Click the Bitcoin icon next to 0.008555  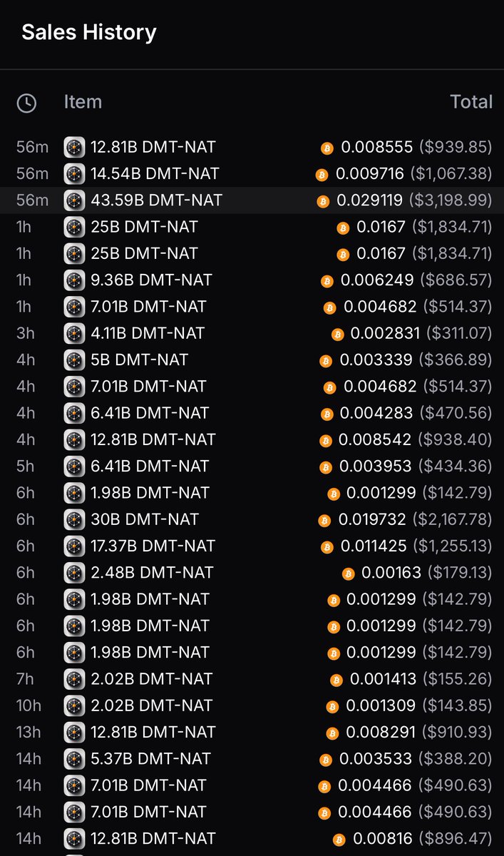tap(327, 148)
